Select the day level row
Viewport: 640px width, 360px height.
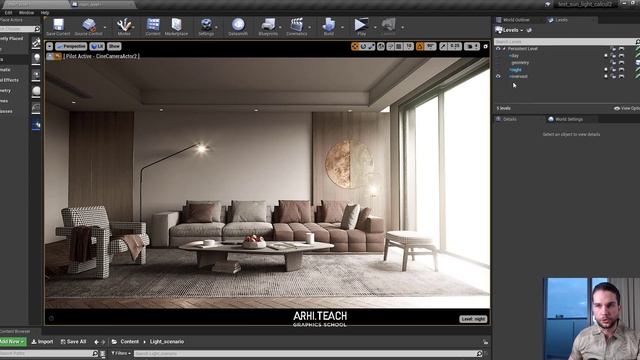pyautogui.click(x=514, y=56)
